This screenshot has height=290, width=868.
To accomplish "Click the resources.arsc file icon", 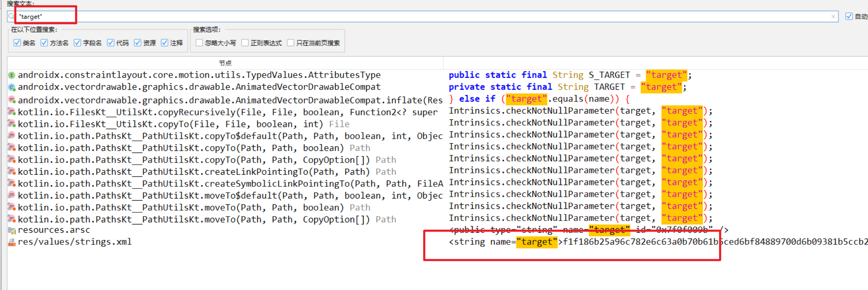I will pos(12,230).
